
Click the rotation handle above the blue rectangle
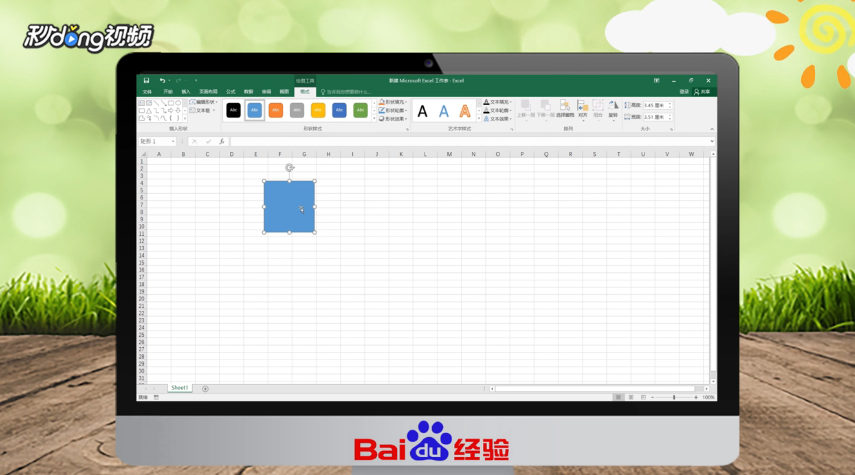[290, 168]
